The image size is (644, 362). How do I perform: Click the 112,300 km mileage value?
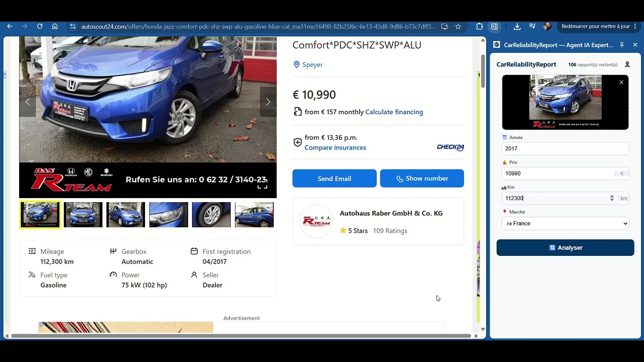(x=57, y=261)
